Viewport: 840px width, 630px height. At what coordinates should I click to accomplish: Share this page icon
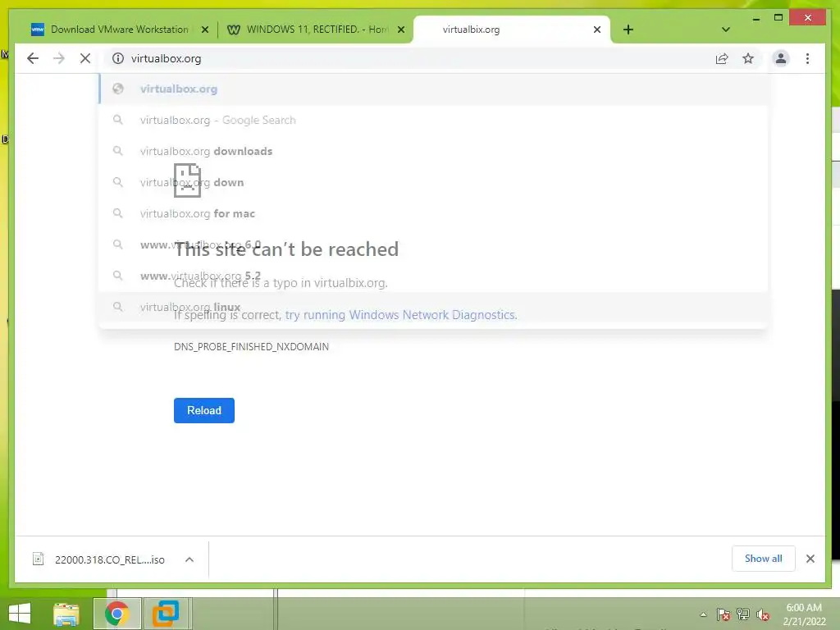click(722, 58)
